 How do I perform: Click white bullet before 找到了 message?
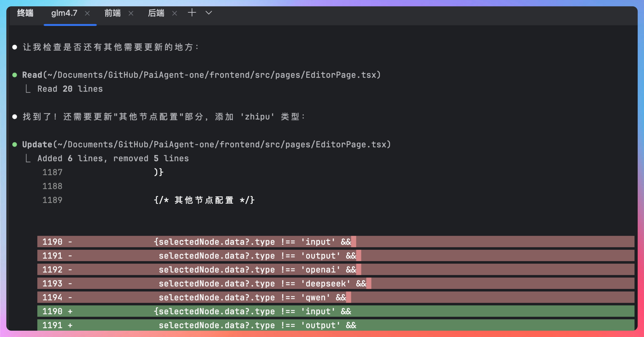(15, 117)
